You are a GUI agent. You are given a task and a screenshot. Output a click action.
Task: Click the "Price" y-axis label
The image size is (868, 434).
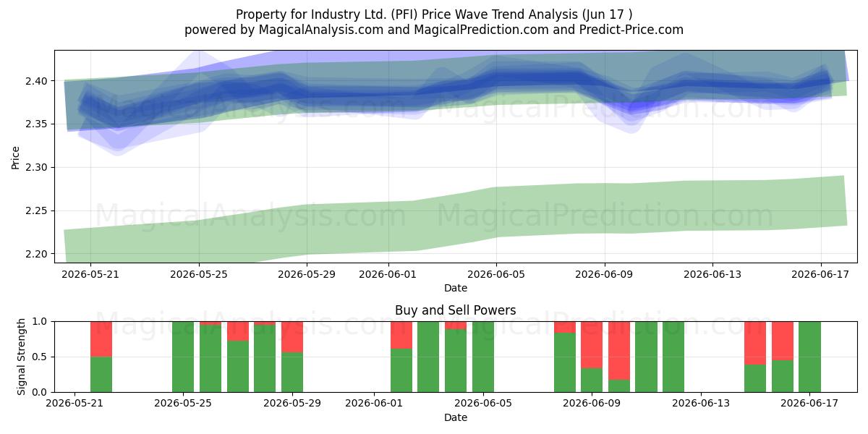[15, 156]
